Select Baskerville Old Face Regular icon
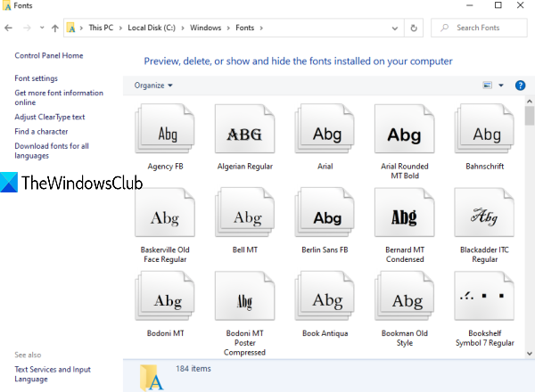The height and width of the screenshot is (392, 535). tap(165, 212)
